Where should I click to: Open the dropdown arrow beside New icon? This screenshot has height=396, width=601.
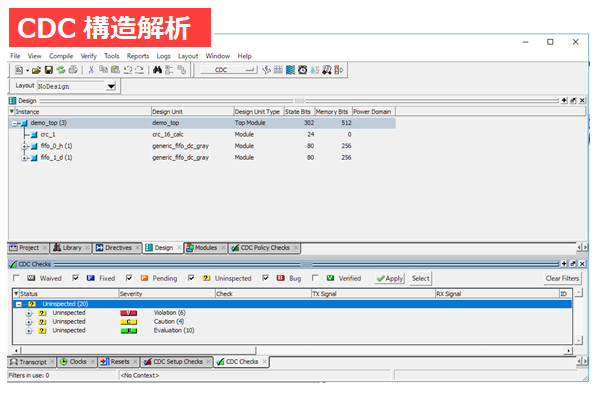coord(28,71)
